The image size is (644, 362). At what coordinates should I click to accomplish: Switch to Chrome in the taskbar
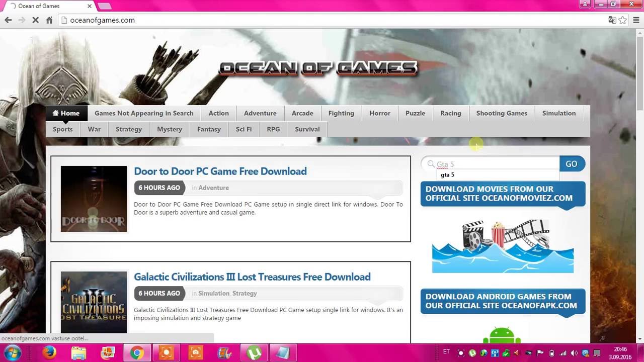tap(136, 353)
